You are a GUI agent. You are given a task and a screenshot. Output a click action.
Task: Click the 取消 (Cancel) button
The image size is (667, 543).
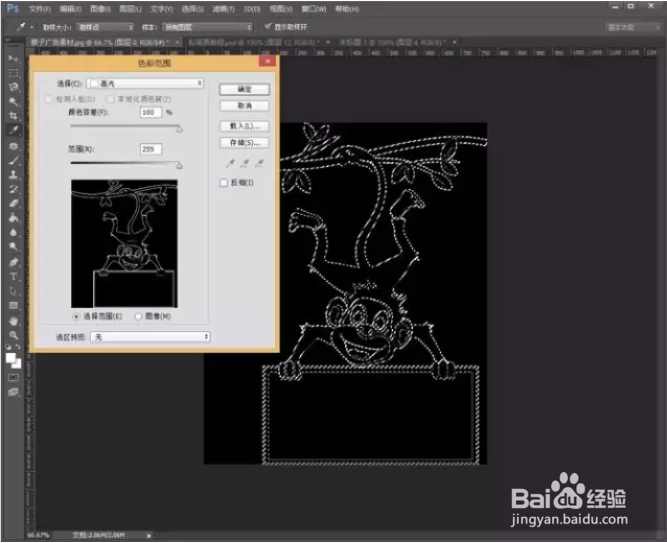(x=245, y=106)
